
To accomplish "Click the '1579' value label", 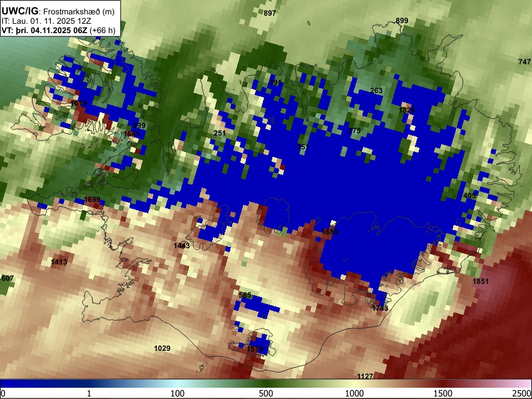I will (255, 349).
